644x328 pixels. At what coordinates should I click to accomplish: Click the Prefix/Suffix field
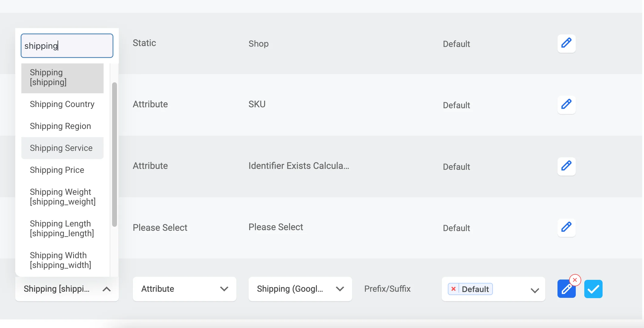[x=387, y=289]
